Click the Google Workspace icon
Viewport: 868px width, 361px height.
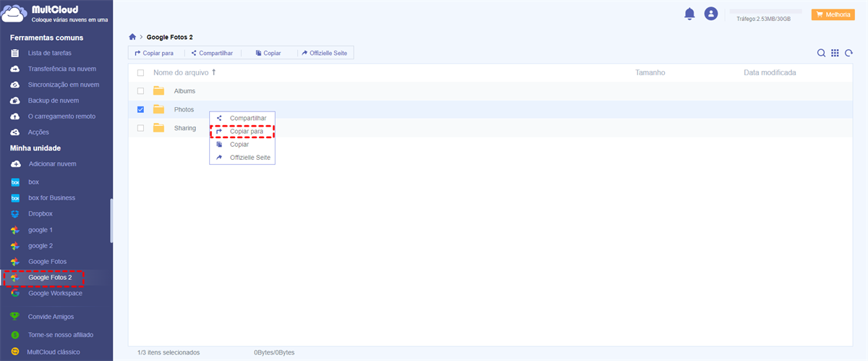(x=14, y=293)
